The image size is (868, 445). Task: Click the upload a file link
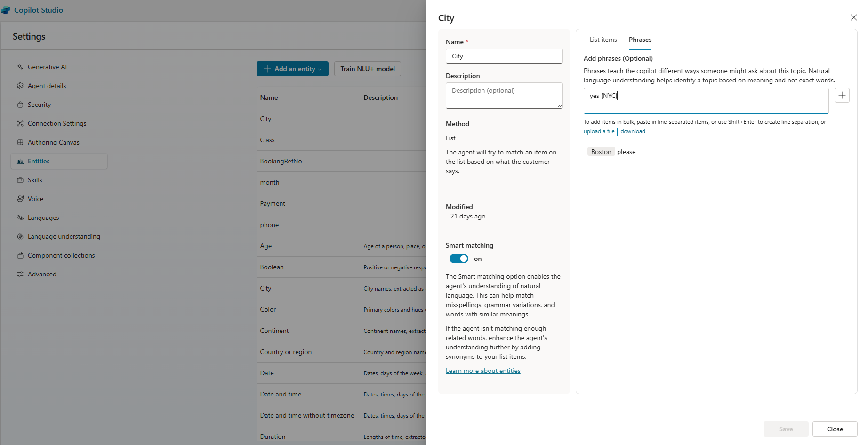[x=599, y=131]
